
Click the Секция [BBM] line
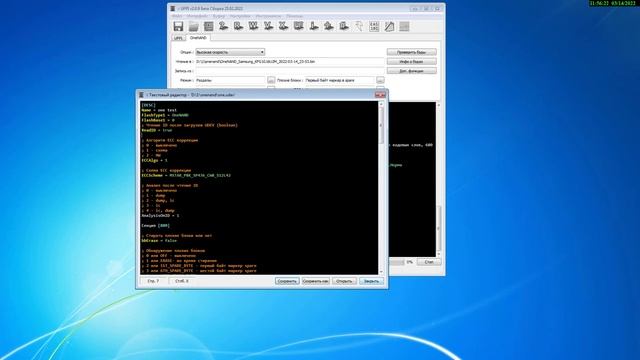156,226
